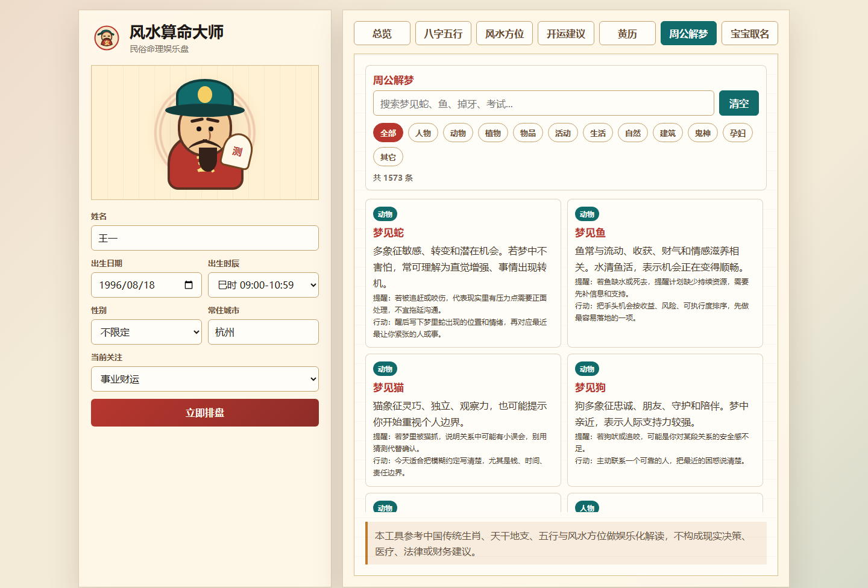868x588 pixels.
Task: Click the 清空 button
Action: pyautogui.click(x=739, y=103)
